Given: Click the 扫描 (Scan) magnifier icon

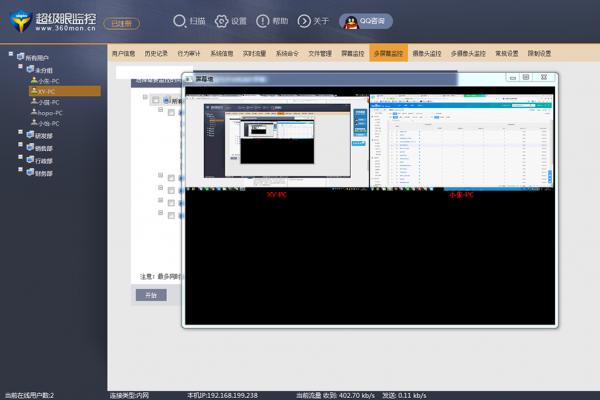Looking at the screenshot, I should pyautogui.click(x=178, y=21).
